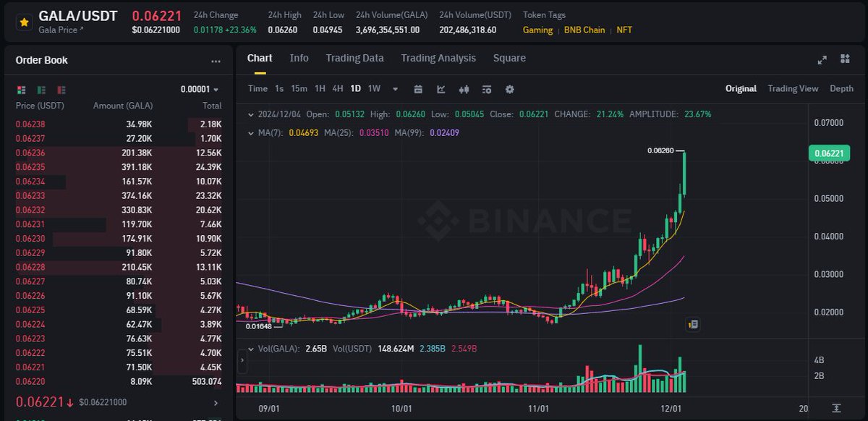Switch to Trading View chart
The height and width of the screenshot is (421, 868).
tap(793, 89)
